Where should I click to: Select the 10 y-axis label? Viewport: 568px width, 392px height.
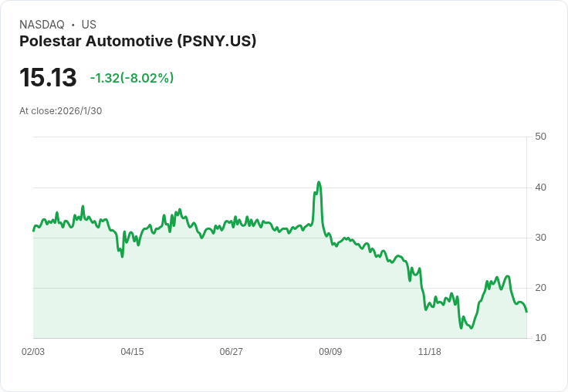click(x=540, y=338)
